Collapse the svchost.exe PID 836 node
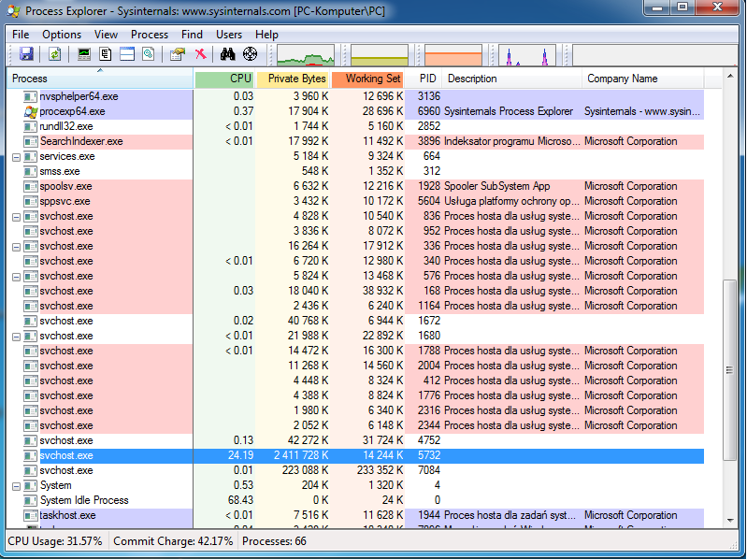 click(16, 217)
